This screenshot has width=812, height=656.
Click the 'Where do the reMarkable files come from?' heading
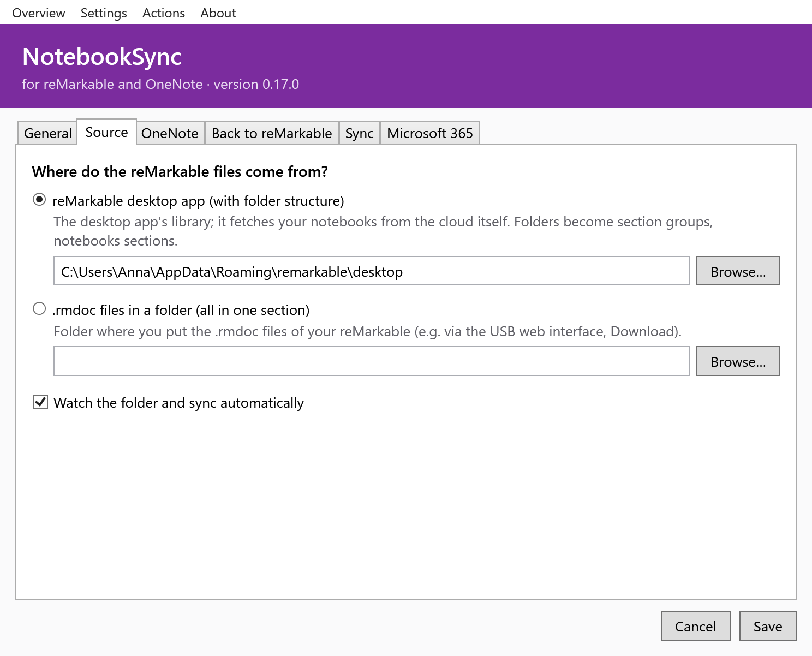click(x=180, y=172)
